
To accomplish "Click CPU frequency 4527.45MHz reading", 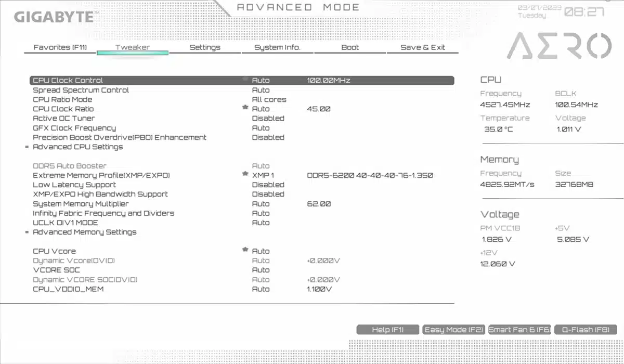I will (x=506, y=105).
